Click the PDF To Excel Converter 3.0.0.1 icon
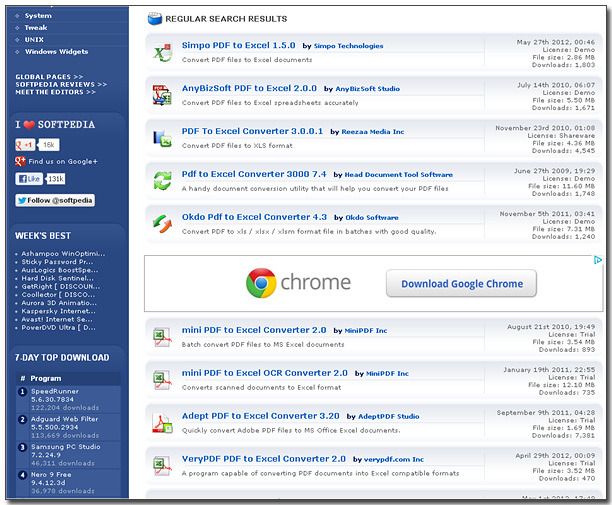 [162, 138]
